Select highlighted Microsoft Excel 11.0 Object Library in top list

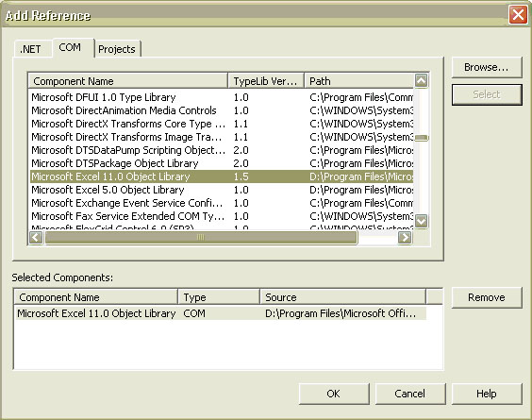point(222,176)
